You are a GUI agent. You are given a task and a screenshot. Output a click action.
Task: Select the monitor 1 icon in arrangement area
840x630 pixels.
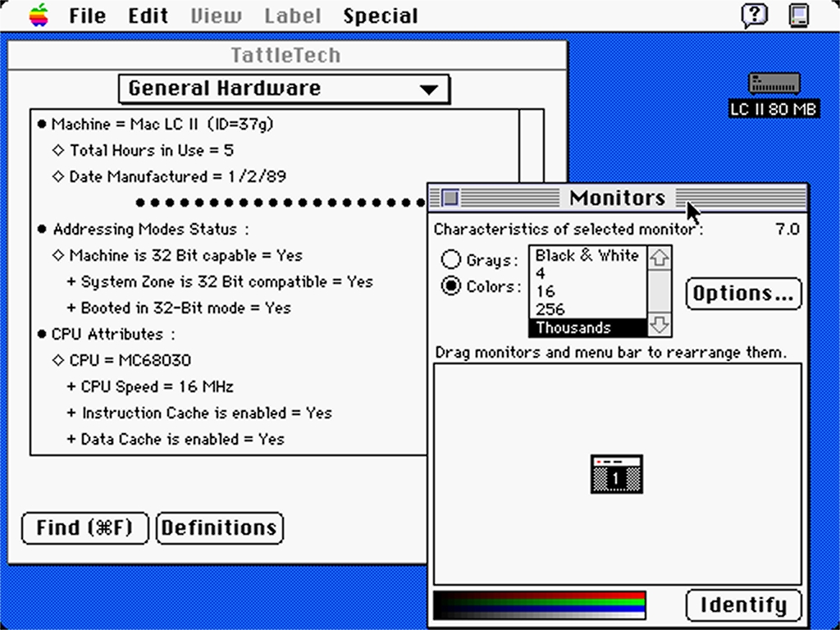(x=615, y=474)
